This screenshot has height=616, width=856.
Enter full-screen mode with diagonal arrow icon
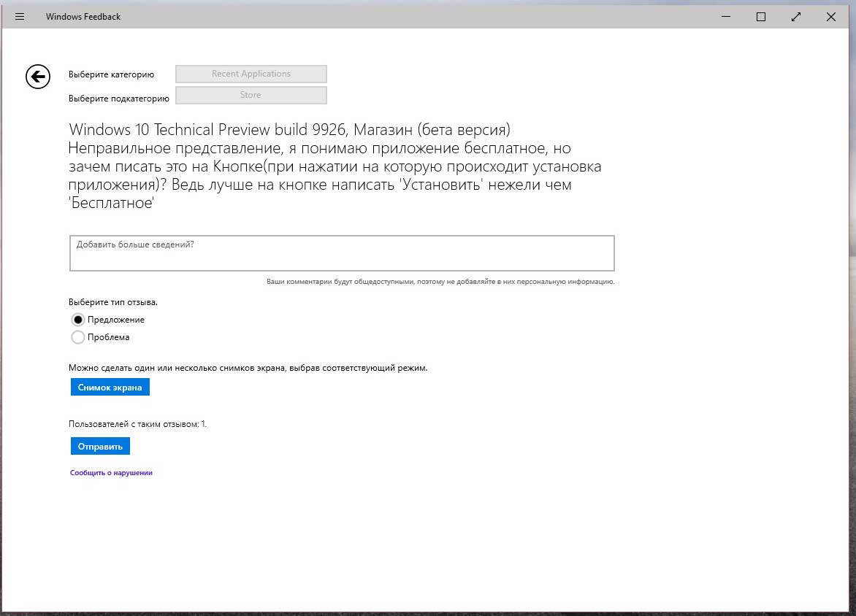(795, 17)
